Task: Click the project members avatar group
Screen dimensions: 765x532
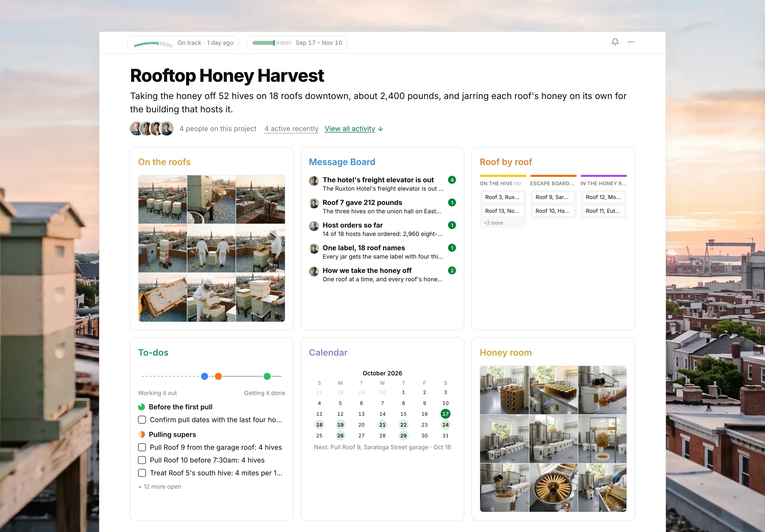Action: coord(152,129)
